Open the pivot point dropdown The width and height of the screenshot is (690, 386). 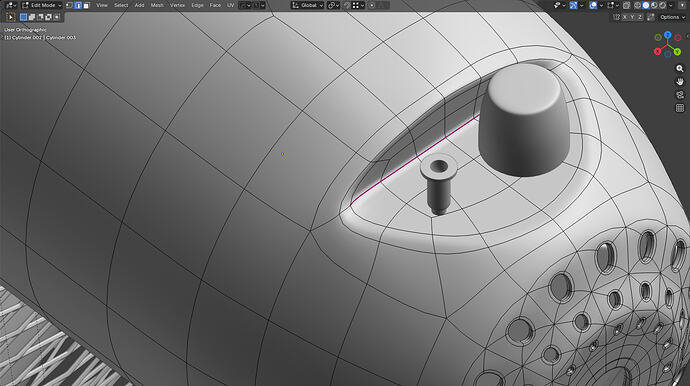point(333,5)
